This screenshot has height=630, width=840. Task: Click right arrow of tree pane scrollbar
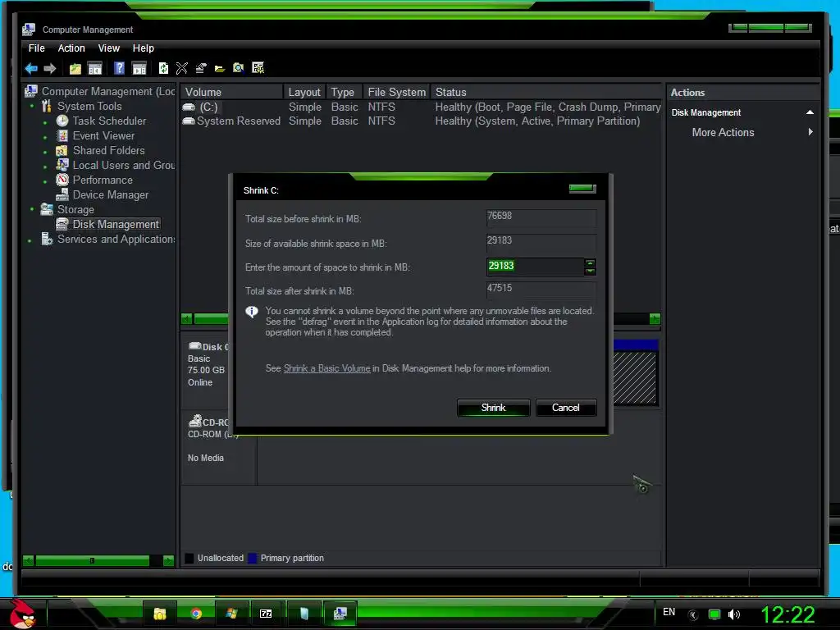coord(168,561)
